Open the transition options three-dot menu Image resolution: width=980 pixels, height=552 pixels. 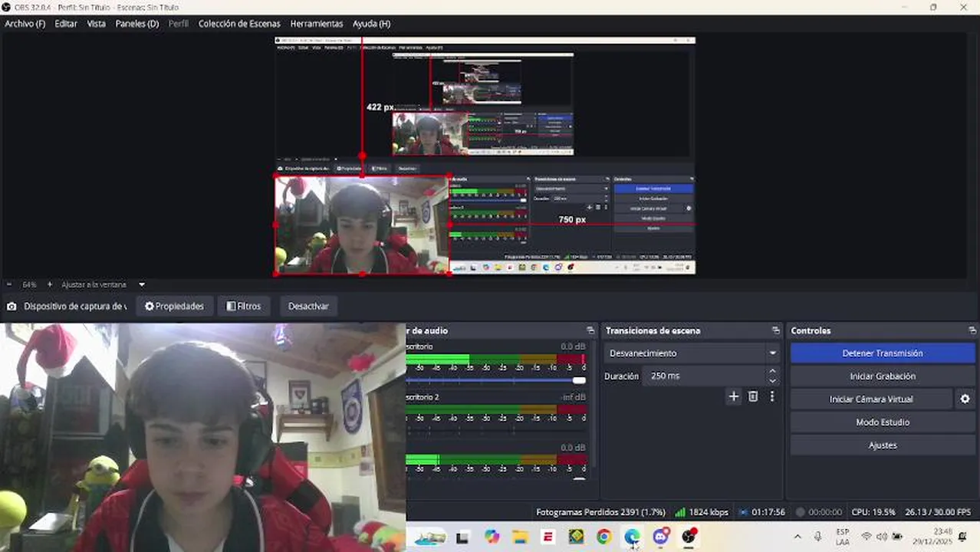click(772, 396)
